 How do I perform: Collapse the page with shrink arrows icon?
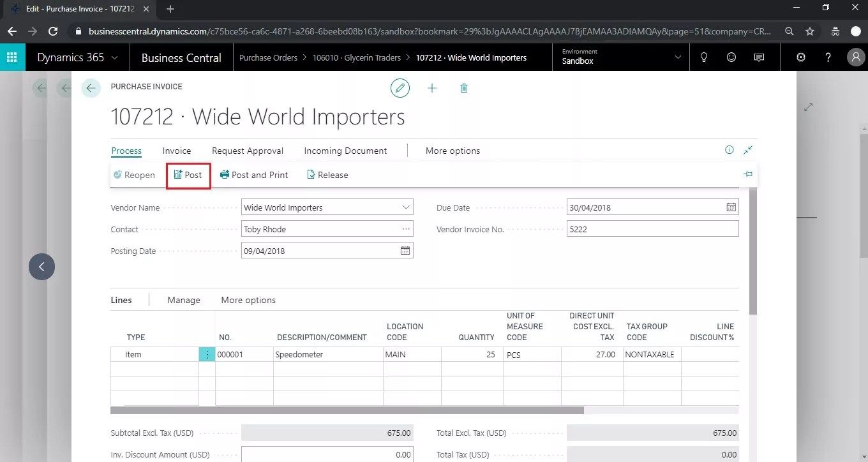748,151
